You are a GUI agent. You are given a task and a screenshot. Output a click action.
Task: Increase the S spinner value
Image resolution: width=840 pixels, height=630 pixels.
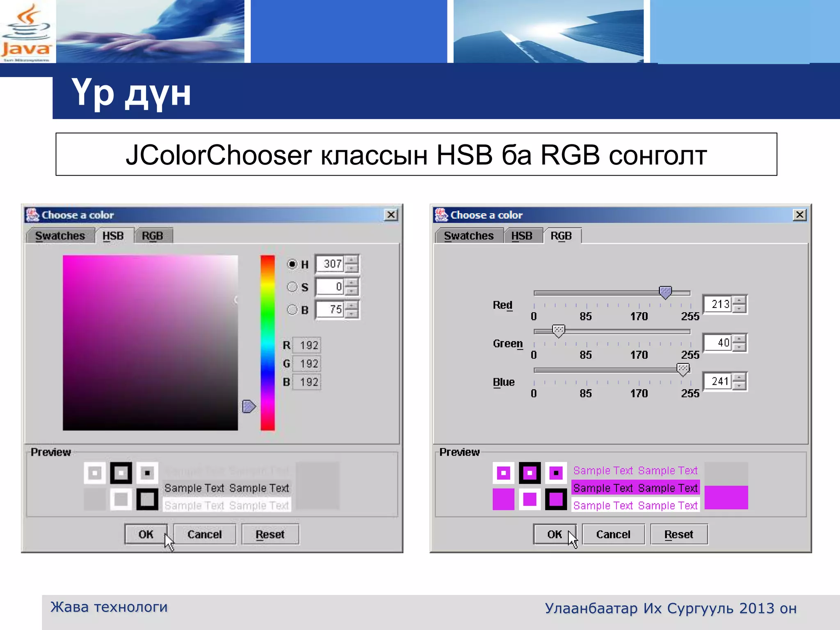click(351, 283)
